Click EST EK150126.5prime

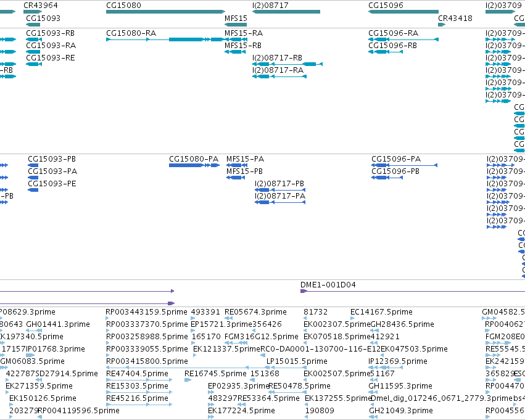tap(43, 398)
